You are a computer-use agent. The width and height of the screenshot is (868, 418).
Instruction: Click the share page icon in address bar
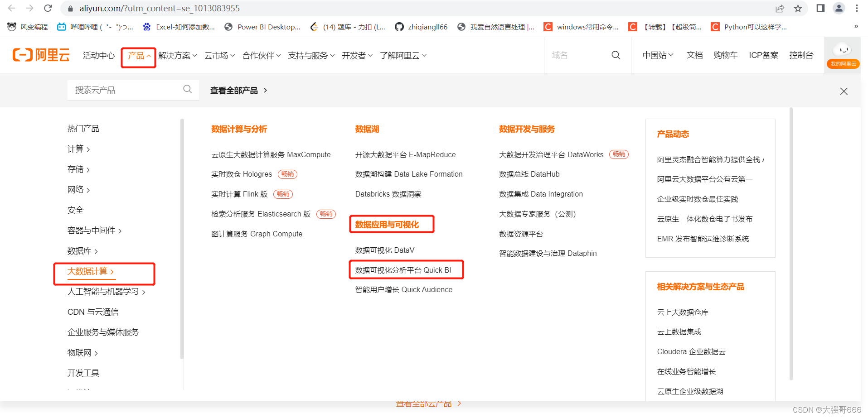(780, 8)
